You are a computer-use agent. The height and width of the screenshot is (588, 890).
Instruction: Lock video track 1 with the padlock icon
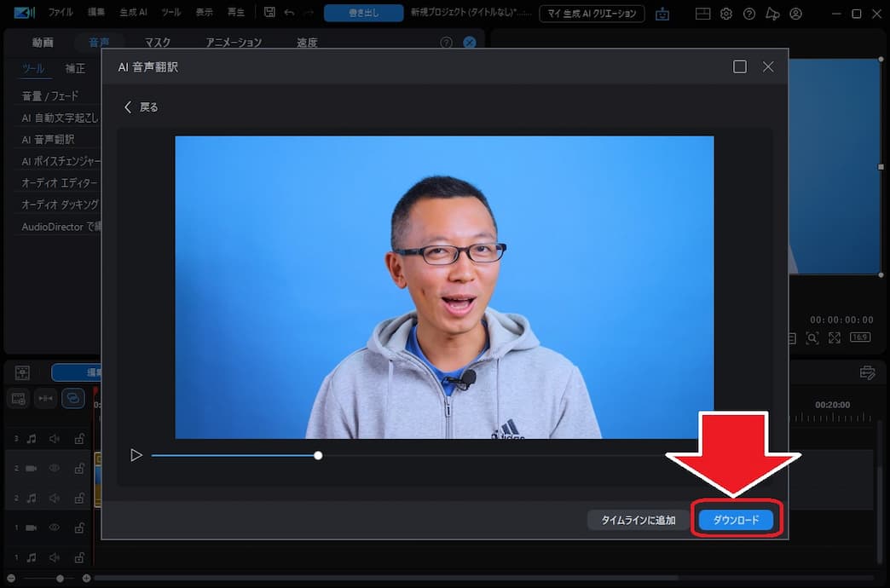pos(80,527)
